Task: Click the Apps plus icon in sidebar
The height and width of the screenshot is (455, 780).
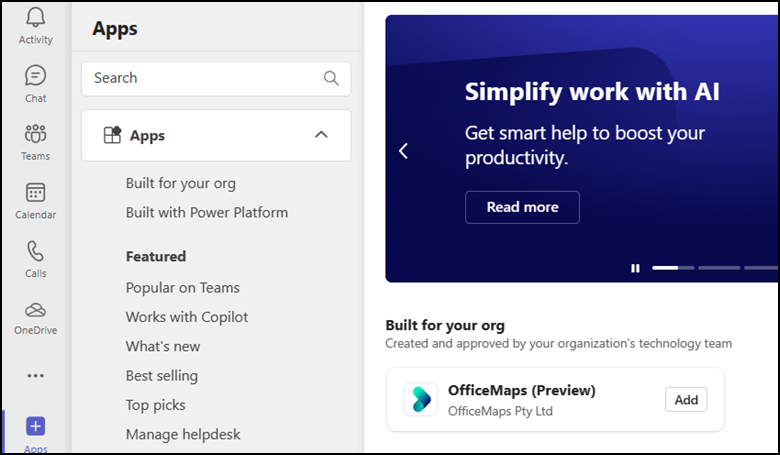Action: pyautogui.click(x=35, y=426)
